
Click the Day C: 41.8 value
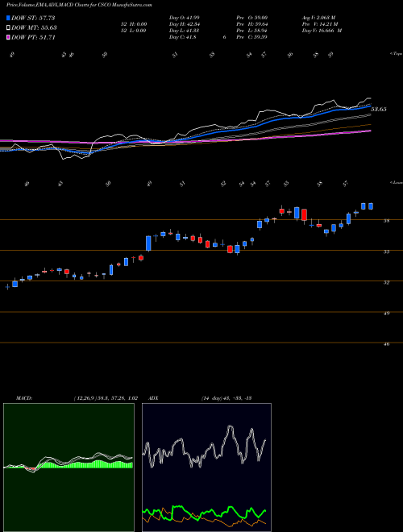coord(182,37)
